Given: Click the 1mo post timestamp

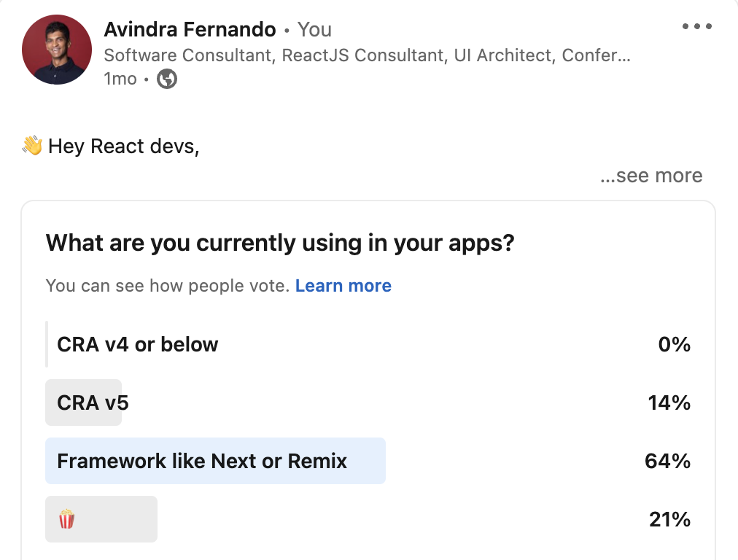Looking at the screenshot, I should click(120, 79).
